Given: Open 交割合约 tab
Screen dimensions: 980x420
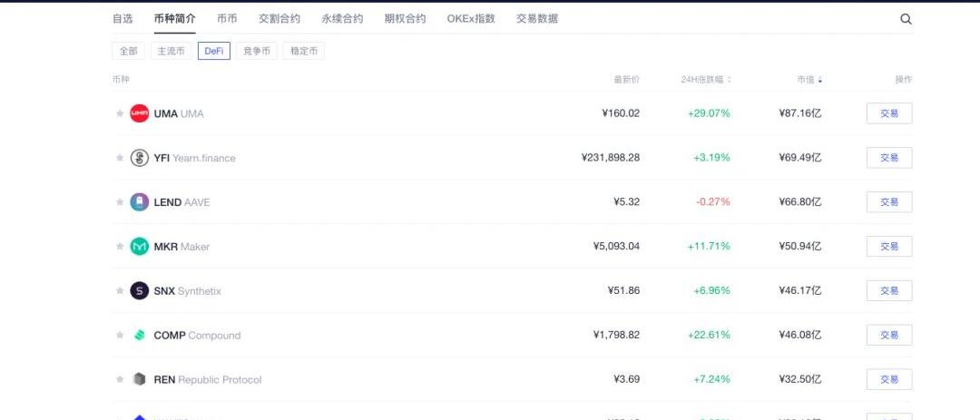Looking at the screenshot, I should tap(279, 19).
